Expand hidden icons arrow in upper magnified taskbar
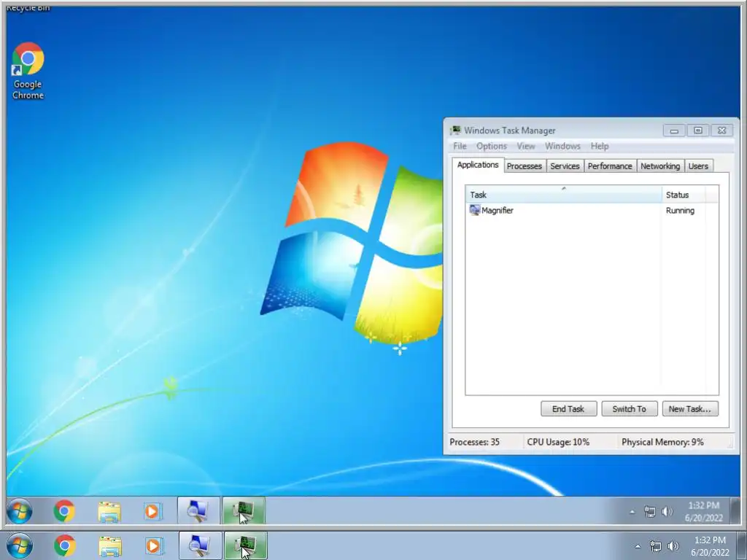 (x=632, y=512)
